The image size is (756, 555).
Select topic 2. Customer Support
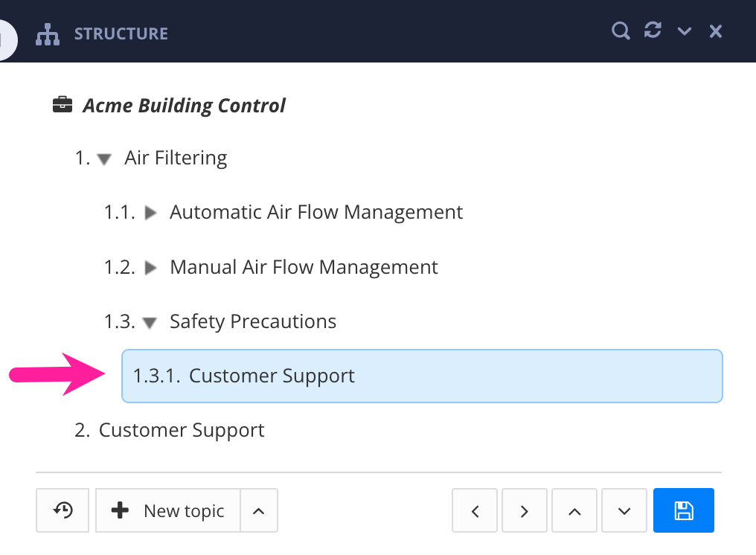[182, 430]
